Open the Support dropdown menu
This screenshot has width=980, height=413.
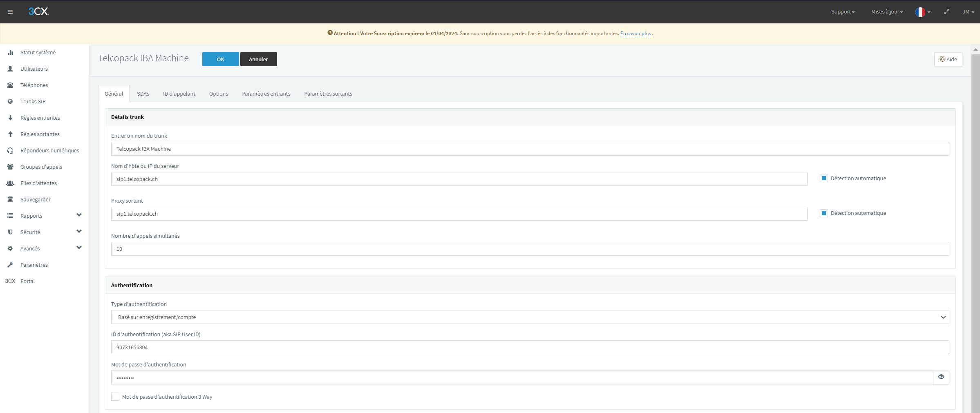pyautogui.click(x=843, y=12)
